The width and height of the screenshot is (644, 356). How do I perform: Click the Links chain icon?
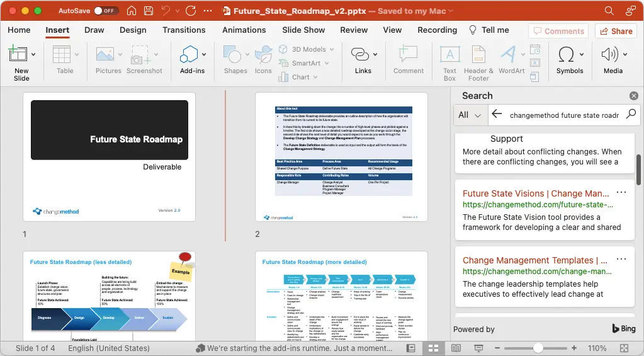coord(360,54)
